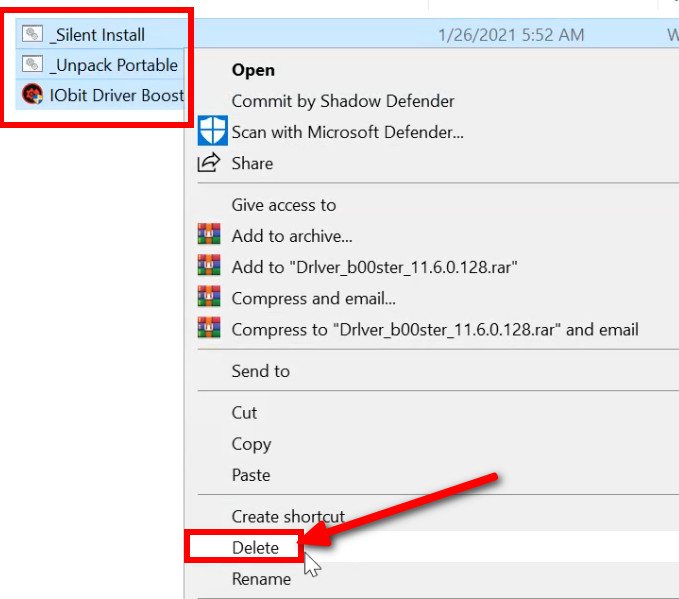Delete the selected files via context menu
This screenshot has width=679, height=599.
pos(255,547)
